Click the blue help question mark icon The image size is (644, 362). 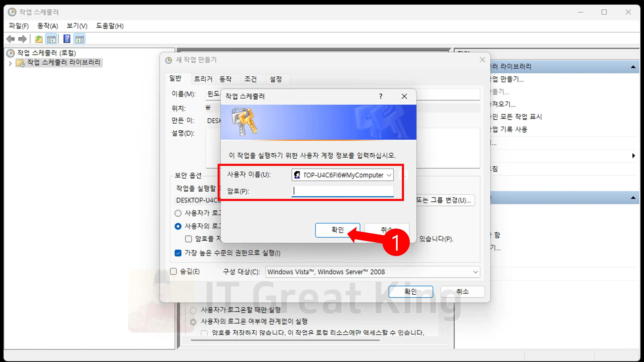click(x=67, y=39)
